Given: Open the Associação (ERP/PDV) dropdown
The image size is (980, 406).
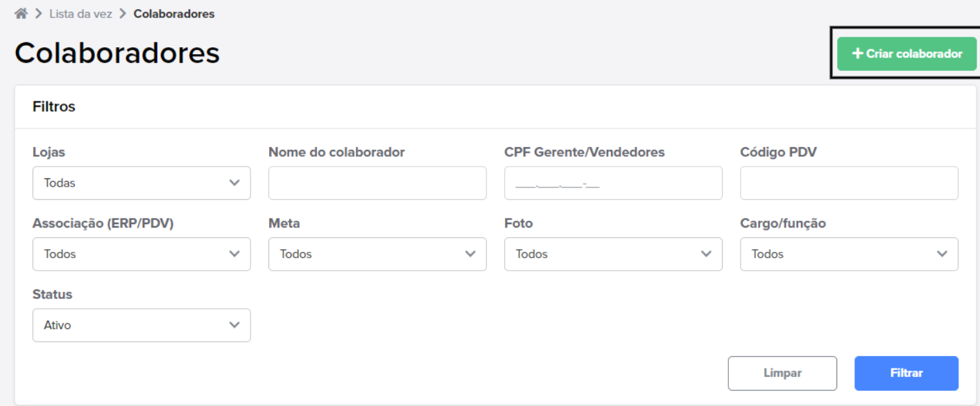Looking at the screenshot, I should (x=141, y=254).
